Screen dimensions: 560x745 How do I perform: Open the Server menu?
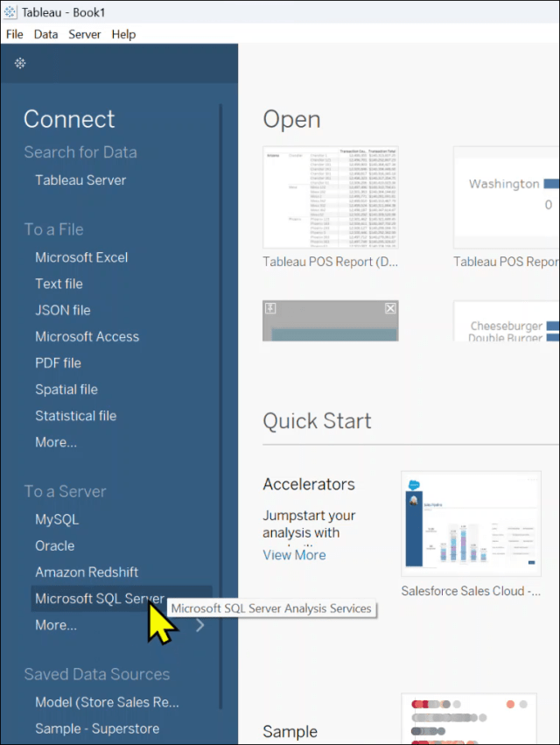coord(85,34)
